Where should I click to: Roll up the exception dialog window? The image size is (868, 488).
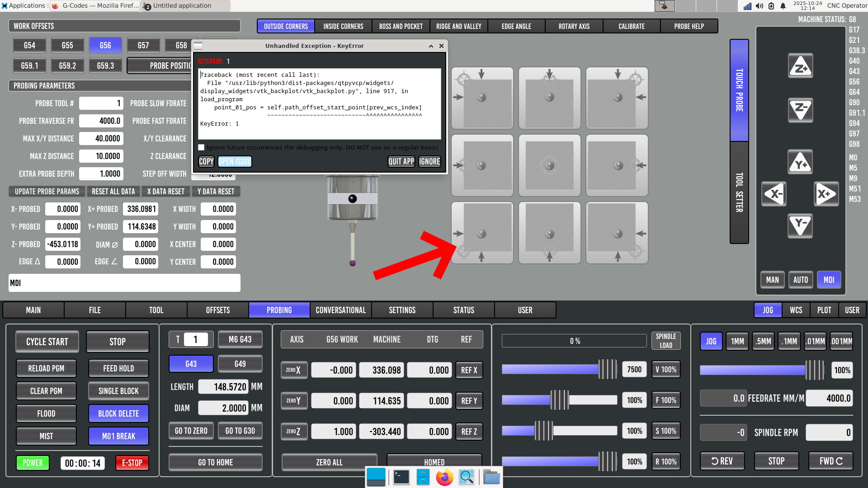tap(431, 46)
